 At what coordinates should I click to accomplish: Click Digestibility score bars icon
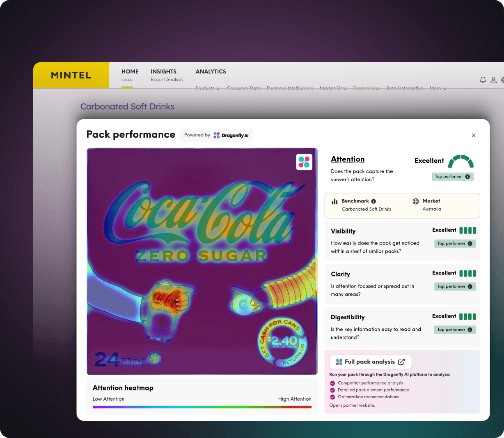468,316
